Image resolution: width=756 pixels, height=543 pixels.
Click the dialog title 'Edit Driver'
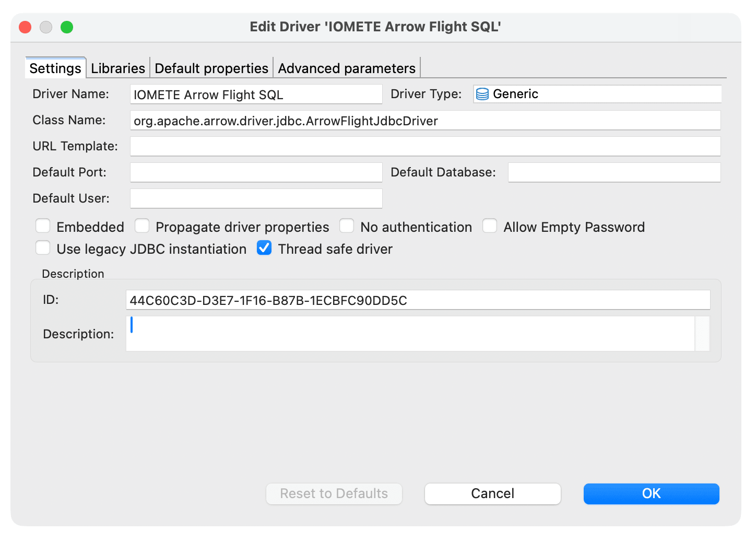coord(375,27)
